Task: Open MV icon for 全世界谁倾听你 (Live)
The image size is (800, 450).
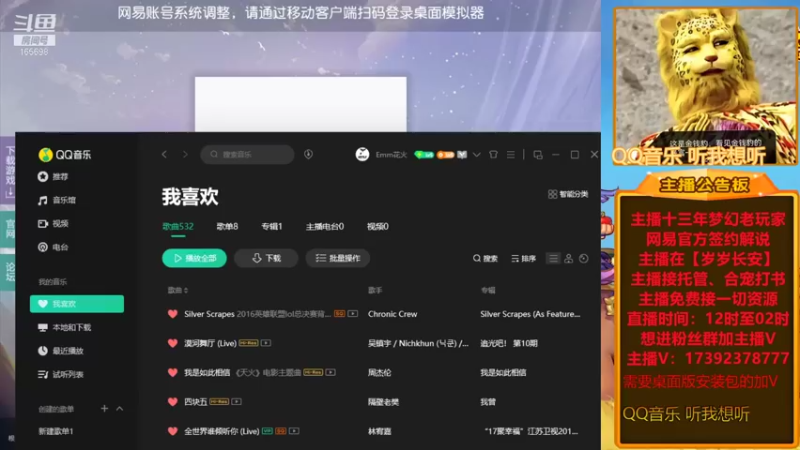Action: pos(294,431)
